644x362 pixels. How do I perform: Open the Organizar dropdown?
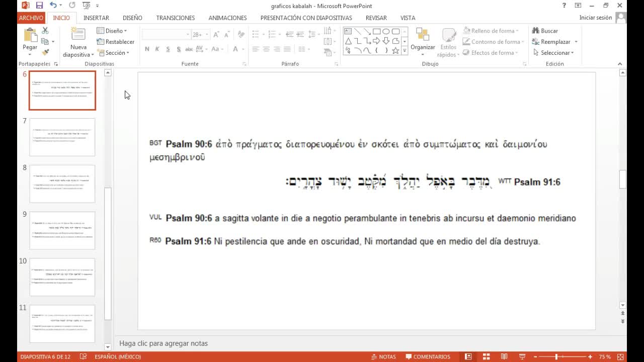[423, 41]
